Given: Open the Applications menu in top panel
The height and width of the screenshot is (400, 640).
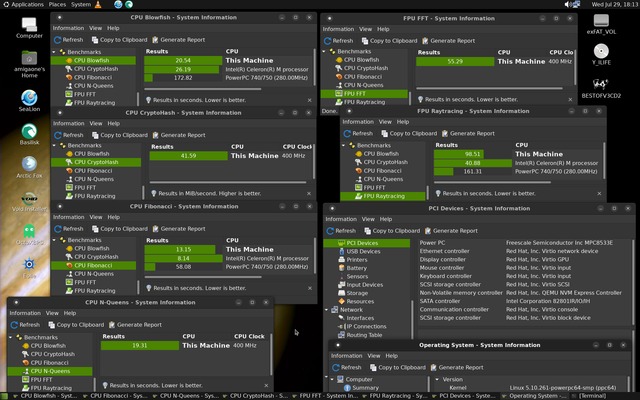Looking at the screenshot, I should tap(24, 4).
